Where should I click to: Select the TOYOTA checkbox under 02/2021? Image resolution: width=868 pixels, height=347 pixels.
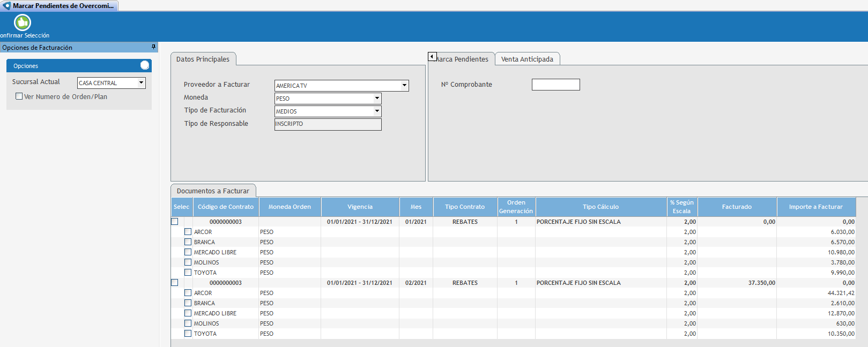pos(188,334)
